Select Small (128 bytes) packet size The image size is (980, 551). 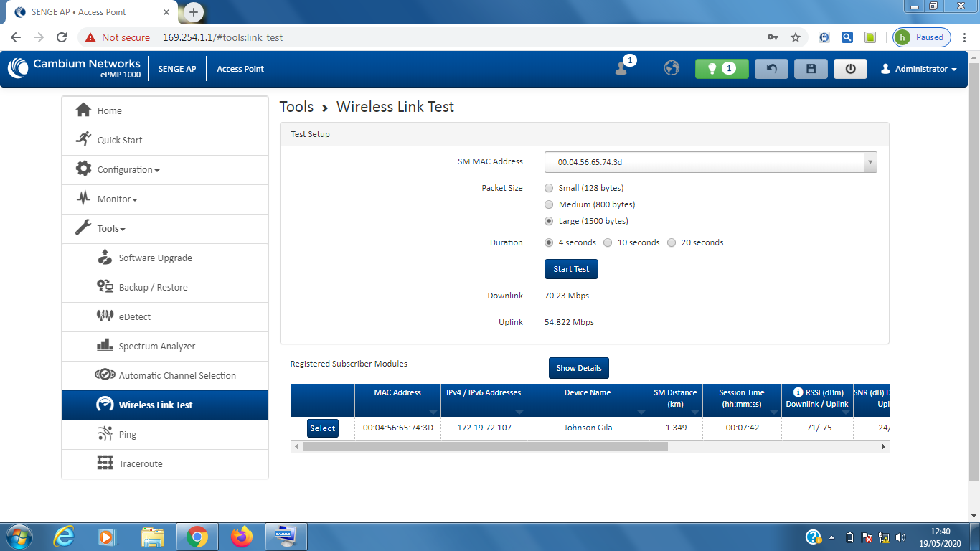[x=549, y=188]
